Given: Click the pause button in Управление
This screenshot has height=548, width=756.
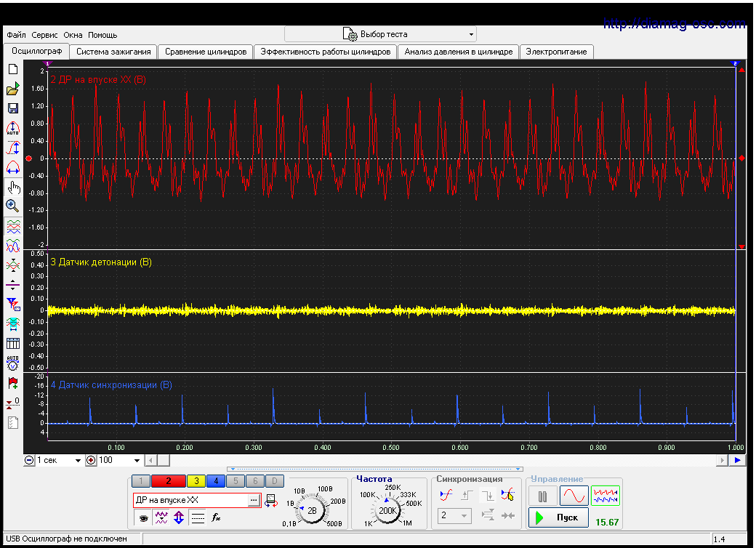Looking at the screenshot, I should (x=542, y=496).
